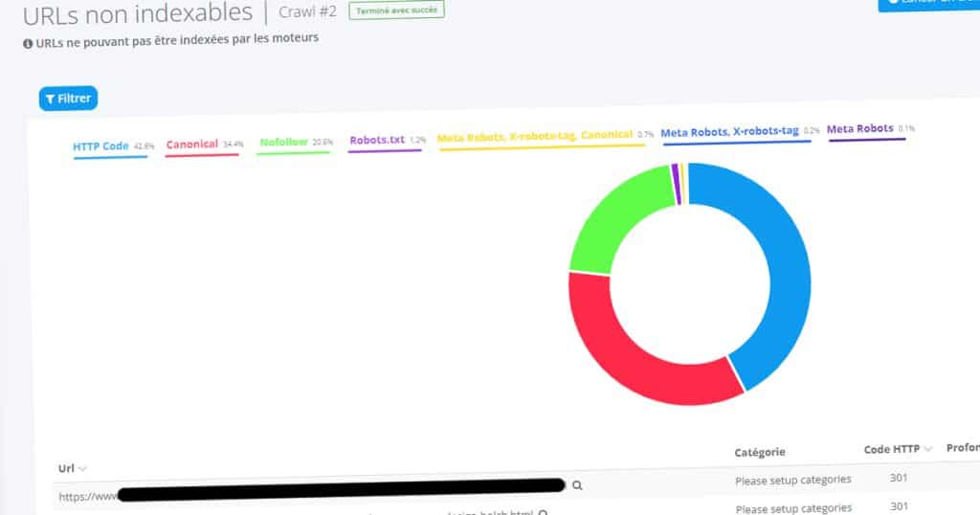Toggle Meta Robots, X-robots-tag legend item
The image size is (980, 515).
pyautogui.click(x=740, y=132)
